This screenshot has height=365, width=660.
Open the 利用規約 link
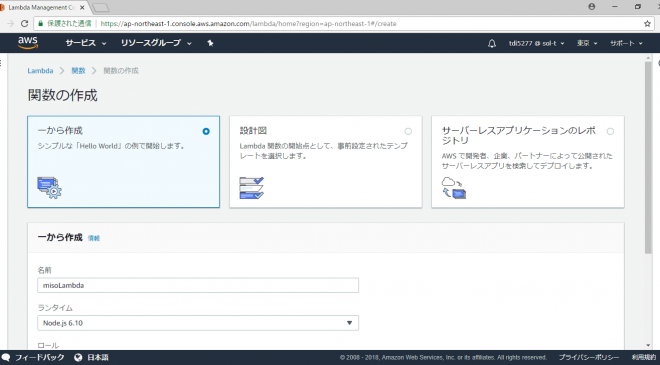click(x=644, y=357)
